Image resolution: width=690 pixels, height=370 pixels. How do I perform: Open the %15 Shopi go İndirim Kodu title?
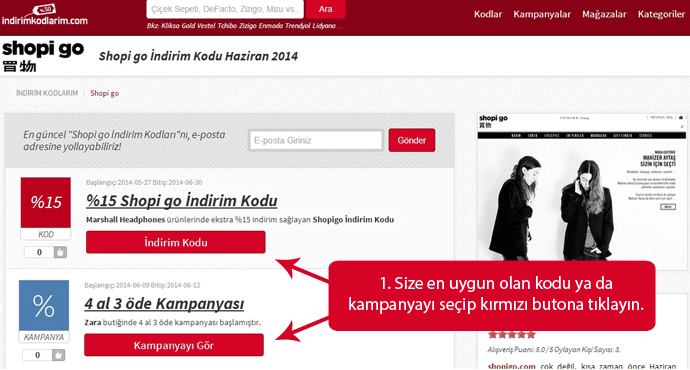tap(182, 201)
